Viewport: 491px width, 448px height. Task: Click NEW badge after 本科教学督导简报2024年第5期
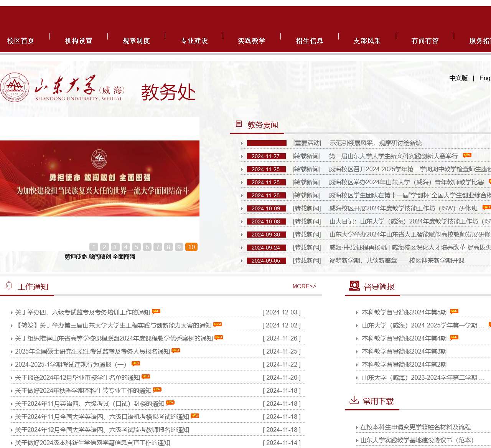(x=454, y=311)
